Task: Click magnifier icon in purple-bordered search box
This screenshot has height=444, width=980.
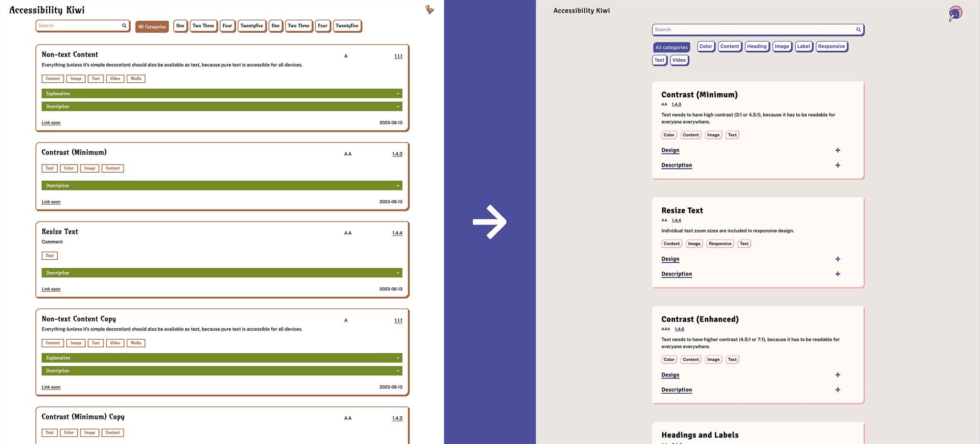Action: point(858,30)
